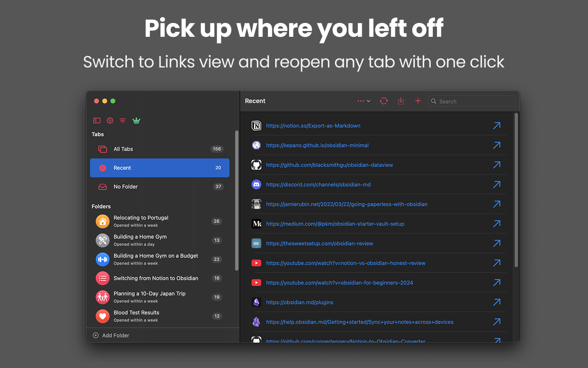Open the medium.com obsidian-starter-vault-setup link

tap(335, 224)
